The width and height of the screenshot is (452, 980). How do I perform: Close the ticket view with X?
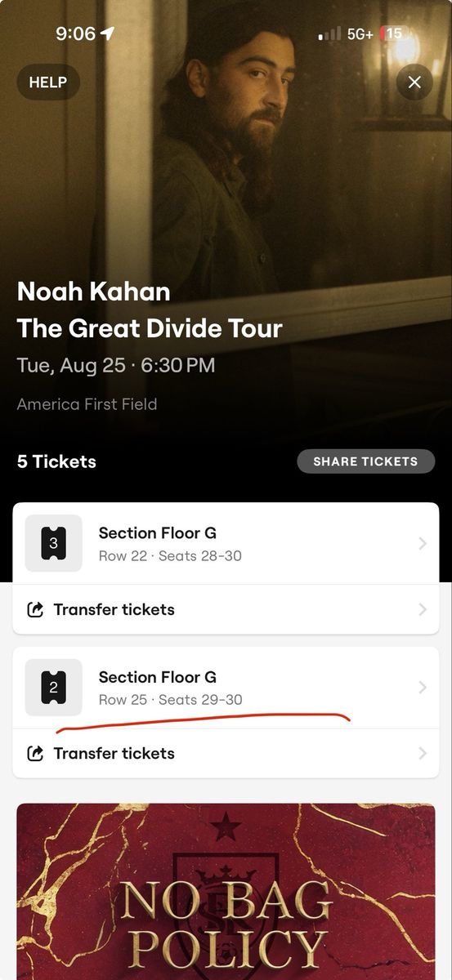(414, 82)
